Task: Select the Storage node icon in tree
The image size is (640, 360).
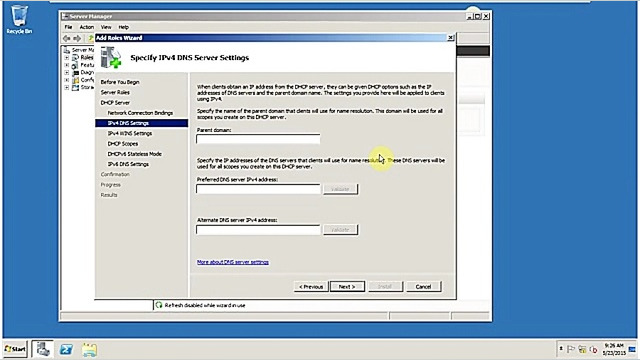Action: pyautogui.click(x=76, y=87)
